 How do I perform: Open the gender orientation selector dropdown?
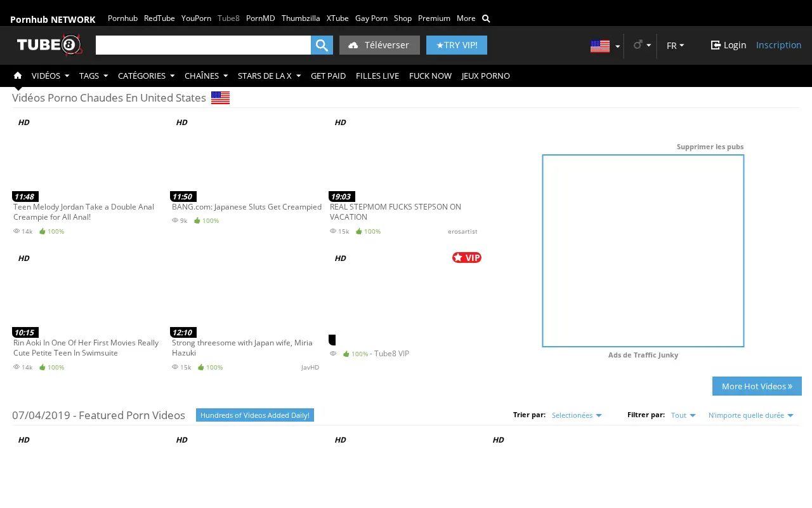[642, 45]
